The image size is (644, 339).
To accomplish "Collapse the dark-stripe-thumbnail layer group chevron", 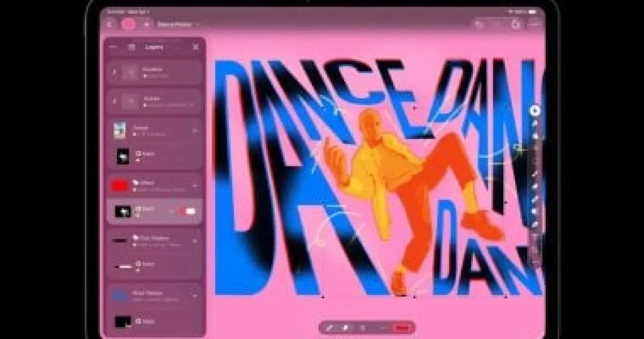I will (x=195, y=240).
